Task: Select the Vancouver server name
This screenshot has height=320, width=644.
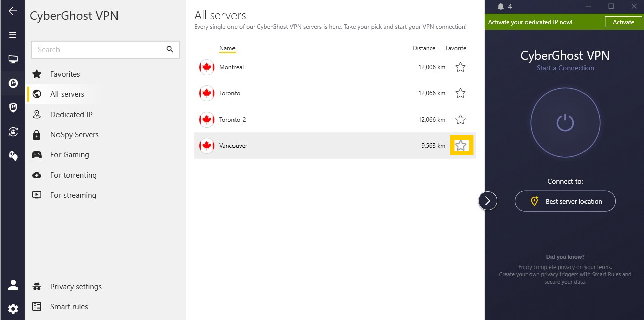Action: click(233, 146)
